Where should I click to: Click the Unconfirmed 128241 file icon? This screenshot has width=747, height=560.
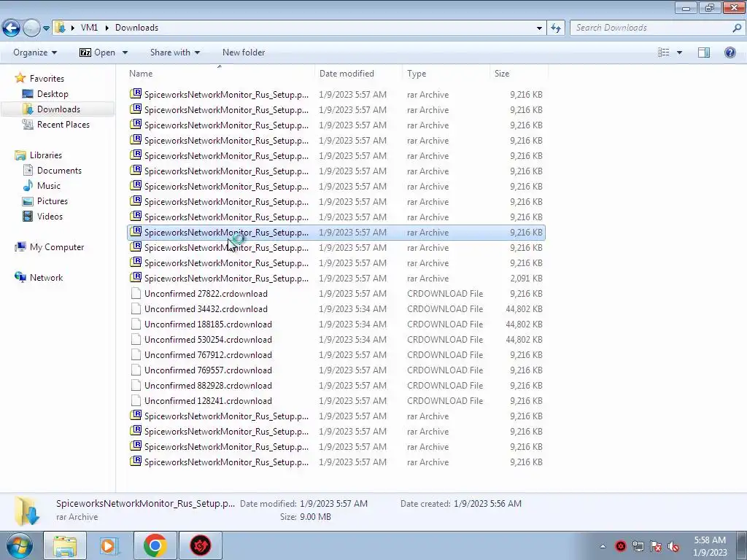136,400
